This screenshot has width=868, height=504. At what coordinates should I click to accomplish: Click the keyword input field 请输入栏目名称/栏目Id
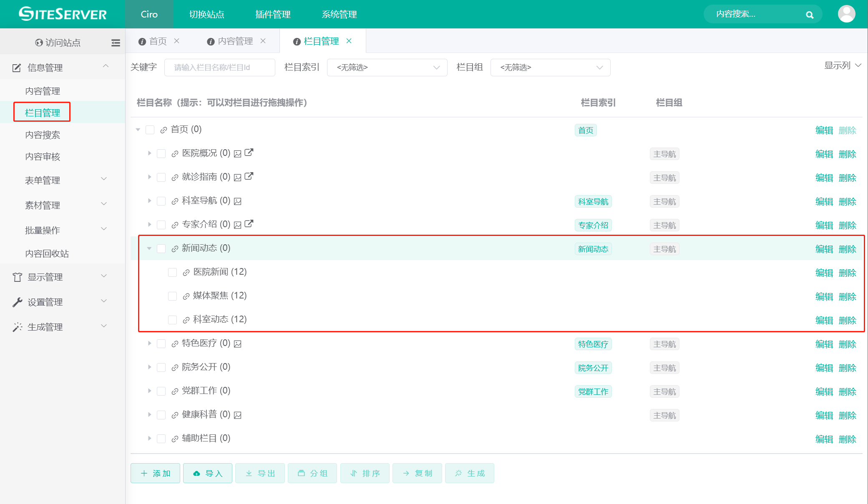point(220,67)
